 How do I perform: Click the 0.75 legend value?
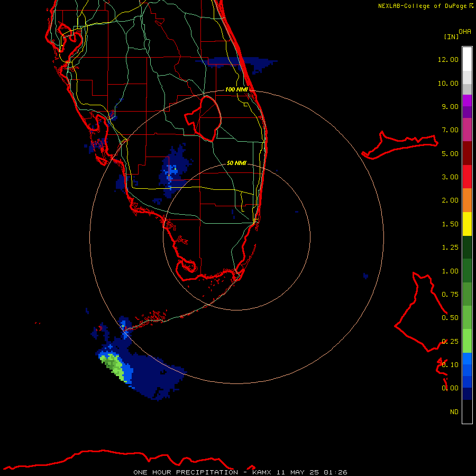pyautogui.click(x=450, y=295)
